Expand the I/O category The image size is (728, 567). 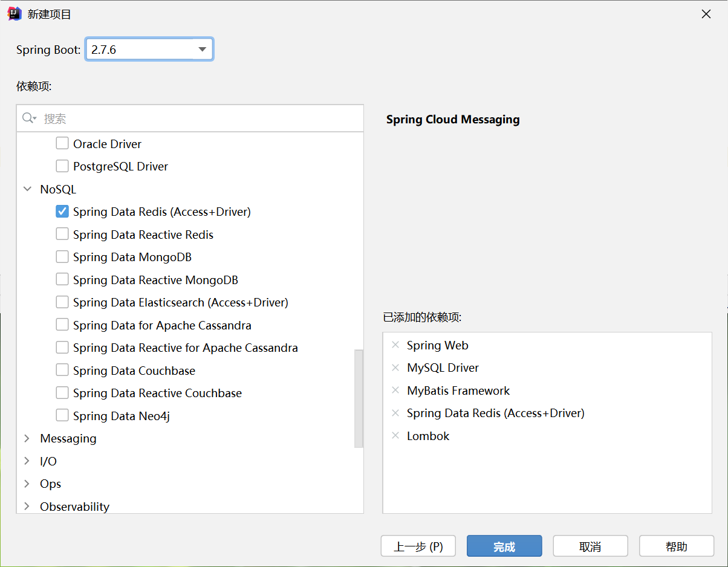27,461
